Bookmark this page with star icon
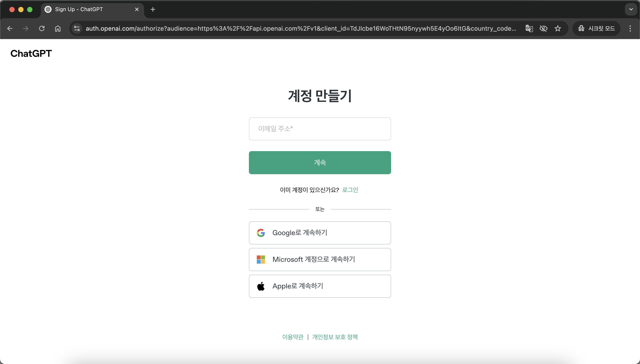The height and width of the screenshot is (364, 640). tap(558, 28)
